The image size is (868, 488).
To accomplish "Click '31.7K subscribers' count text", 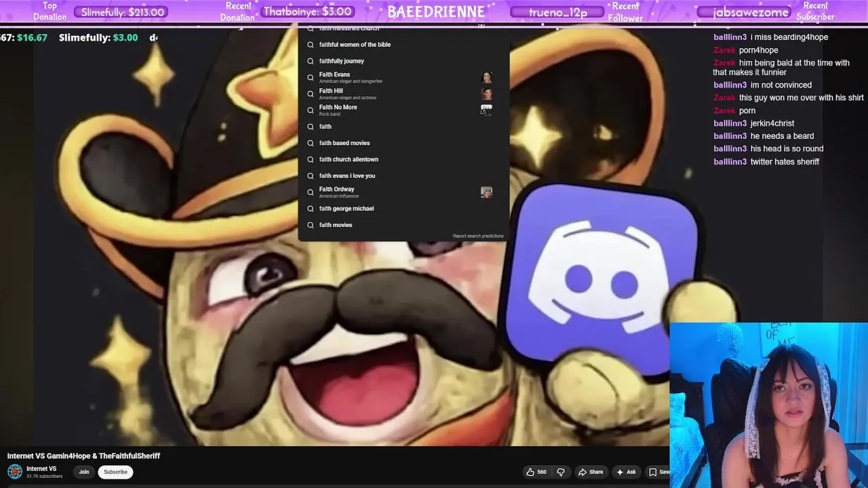I will tap(44, 476).
